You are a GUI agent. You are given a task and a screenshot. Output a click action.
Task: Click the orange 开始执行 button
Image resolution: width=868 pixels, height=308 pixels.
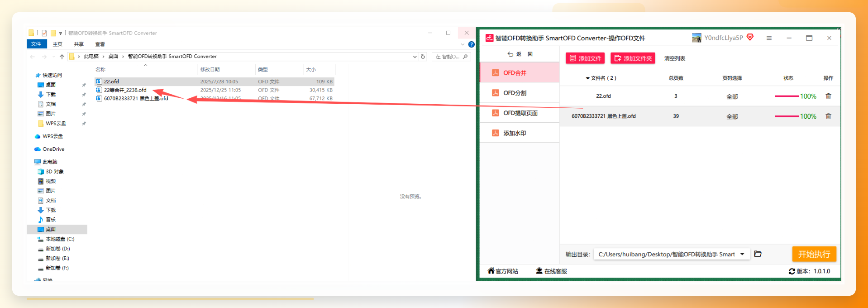click(814, 254)
